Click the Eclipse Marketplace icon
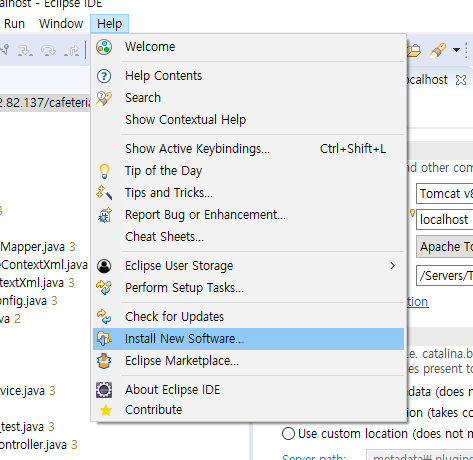Screen dimensions: 473x460 point(104,361)
